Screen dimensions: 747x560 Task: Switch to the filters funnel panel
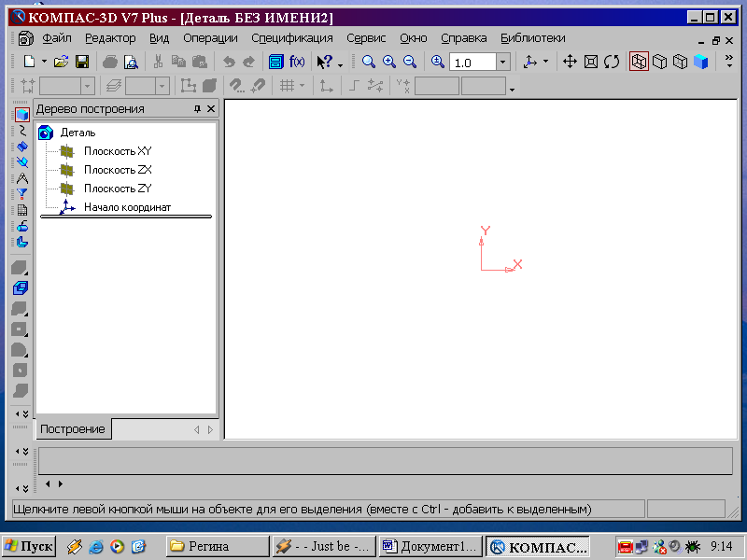[21, 194]
